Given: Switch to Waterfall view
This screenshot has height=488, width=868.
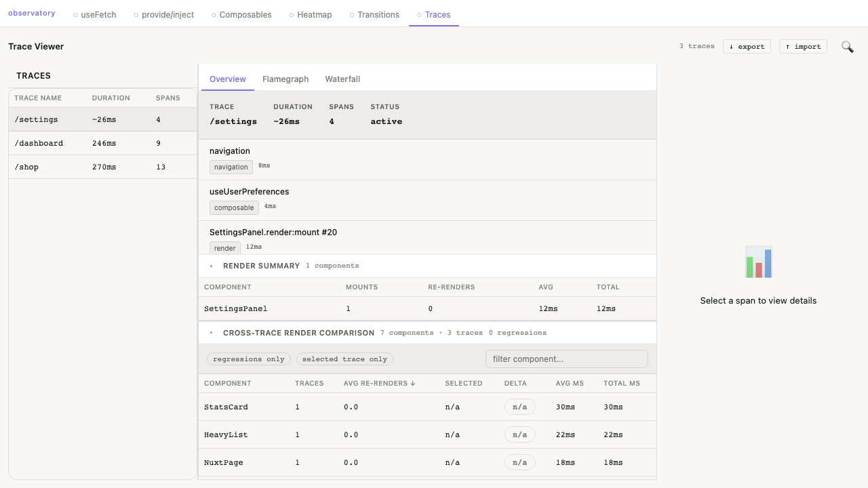Looking at the screenshot, I should tap(342, 79).
